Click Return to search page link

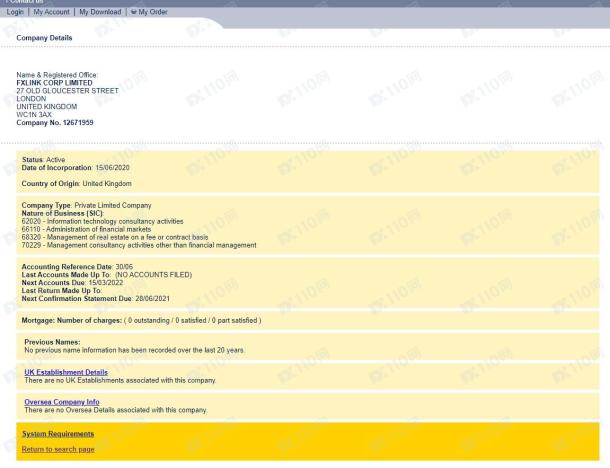[x=58, y=449]
